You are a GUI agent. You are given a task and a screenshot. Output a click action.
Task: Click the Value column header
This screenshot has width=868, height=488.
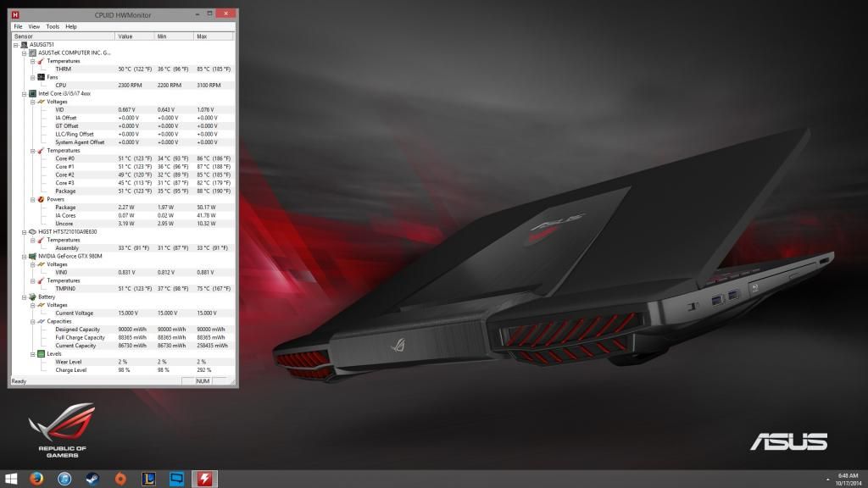(x=135, y=36)
